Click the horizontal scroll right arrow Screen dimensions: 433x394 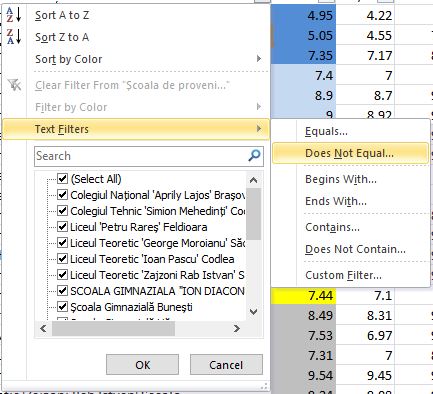pos(237,329)
